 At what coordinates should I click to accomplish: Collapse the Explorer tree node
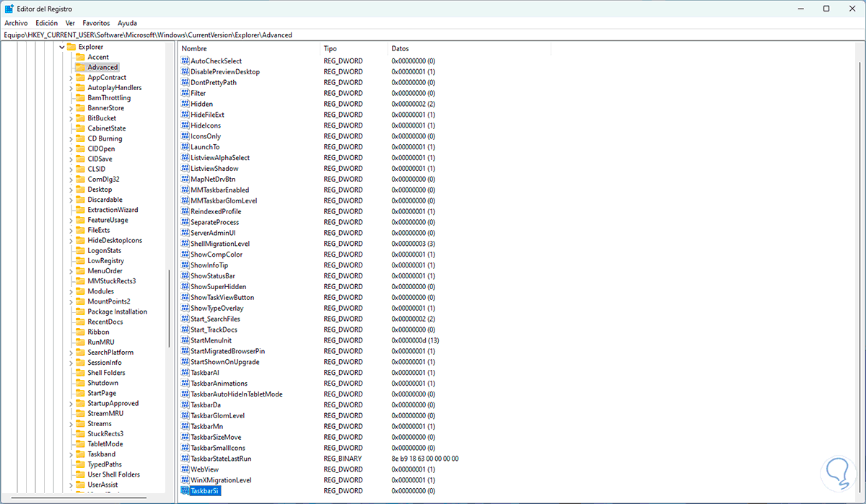tap(61, 47)
